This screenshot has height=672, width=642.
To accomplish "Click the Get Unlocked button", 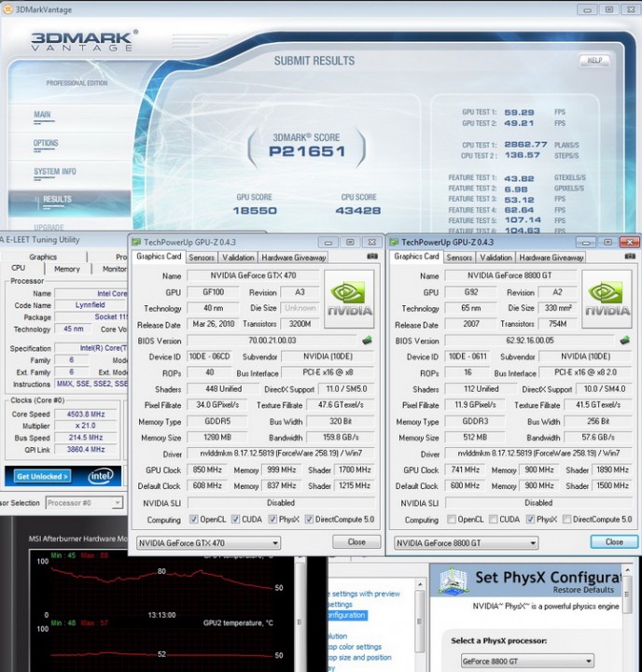I will click(x=42, y=476).
